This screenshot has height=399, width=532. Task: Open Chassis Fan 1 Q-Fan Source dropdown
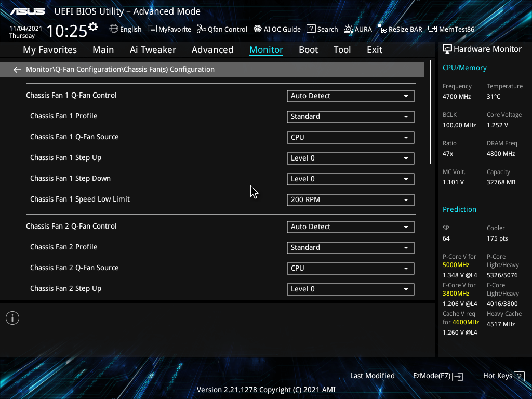pyautogui.click(x=351, y=137)
